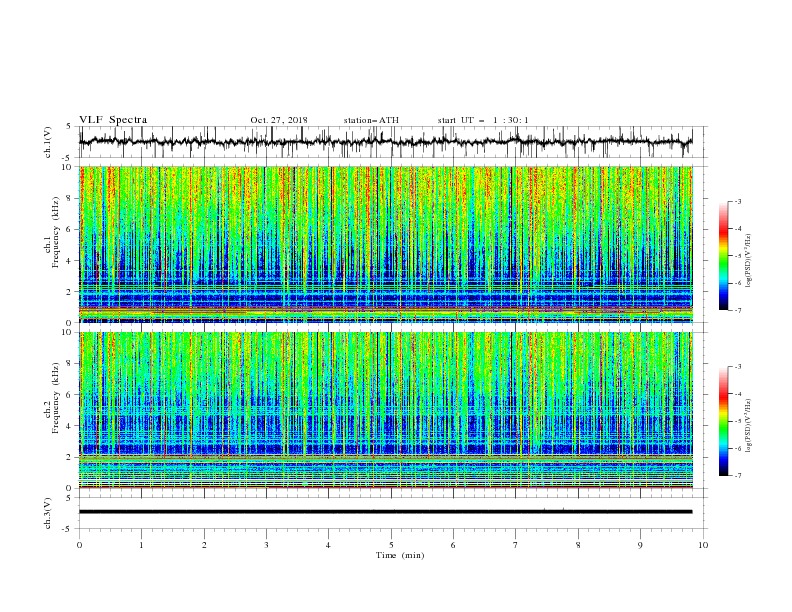Image resolution: width=792 pixels, height=612 pixels.
Task: Click the "station=ATH" label
Action: (x=371, y=120)
